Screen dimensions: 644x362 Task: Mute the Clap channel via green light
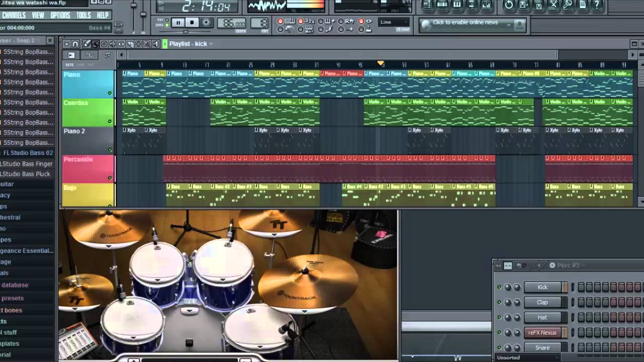[x=499, y=302]
